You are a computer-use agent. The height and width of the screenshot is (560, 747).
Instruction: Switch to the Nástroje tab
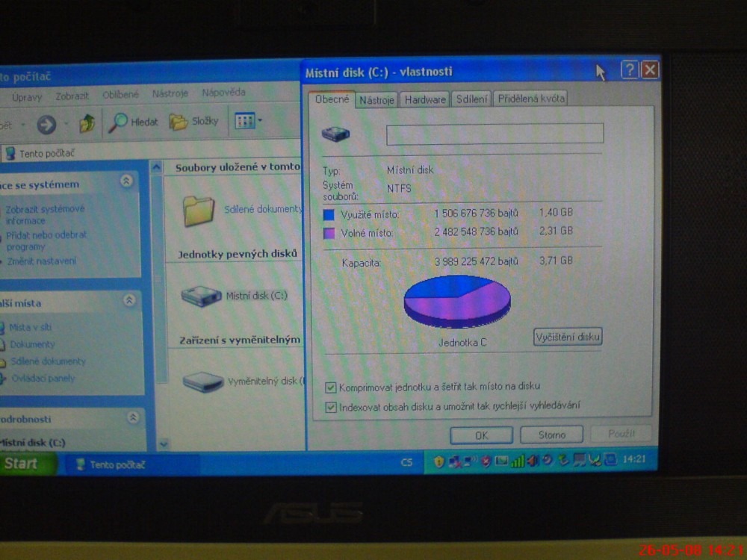(x=376, y=100)
